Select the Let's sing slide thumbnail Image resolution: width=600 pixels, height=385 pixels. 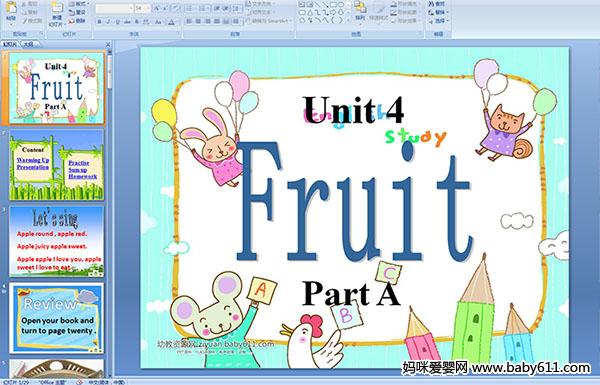click(57, 241)
